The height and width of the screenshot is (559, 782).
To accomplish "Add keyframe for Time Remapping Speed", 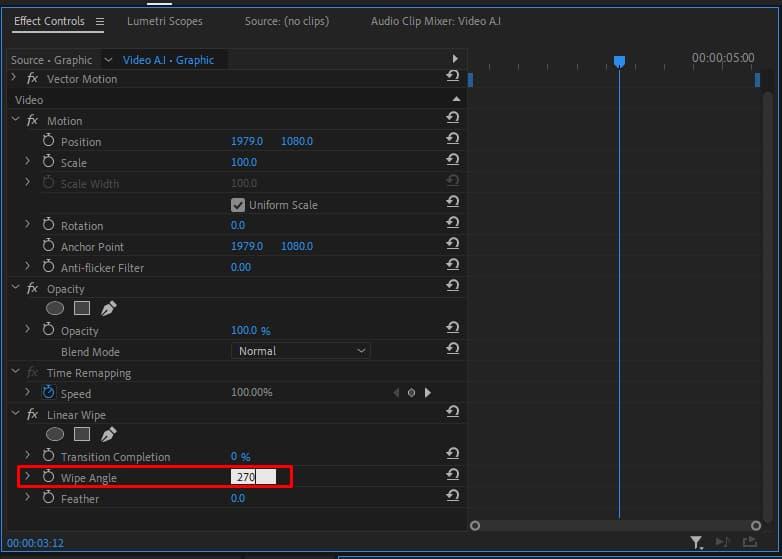I will tap(411, 393).
